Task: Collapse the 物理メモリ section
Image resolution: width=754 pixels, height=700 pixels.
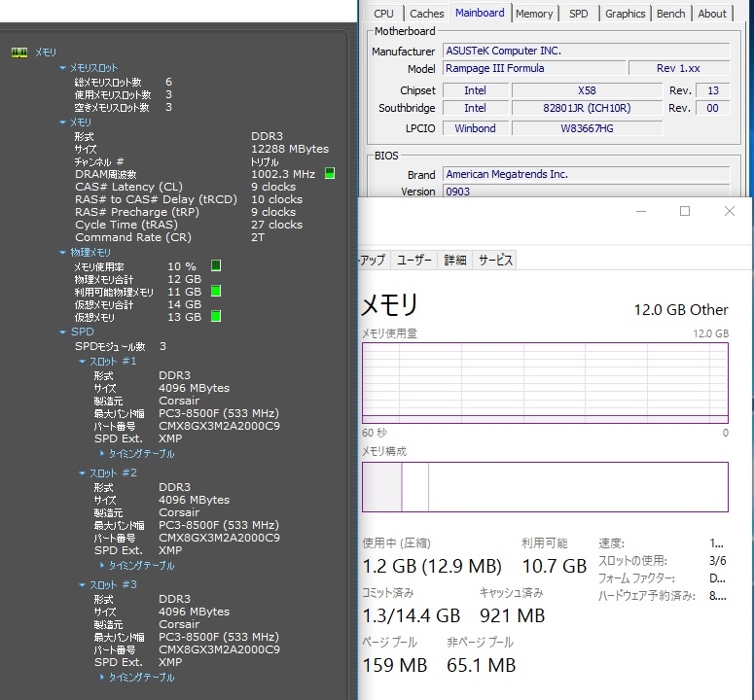Action: [63, 253]
